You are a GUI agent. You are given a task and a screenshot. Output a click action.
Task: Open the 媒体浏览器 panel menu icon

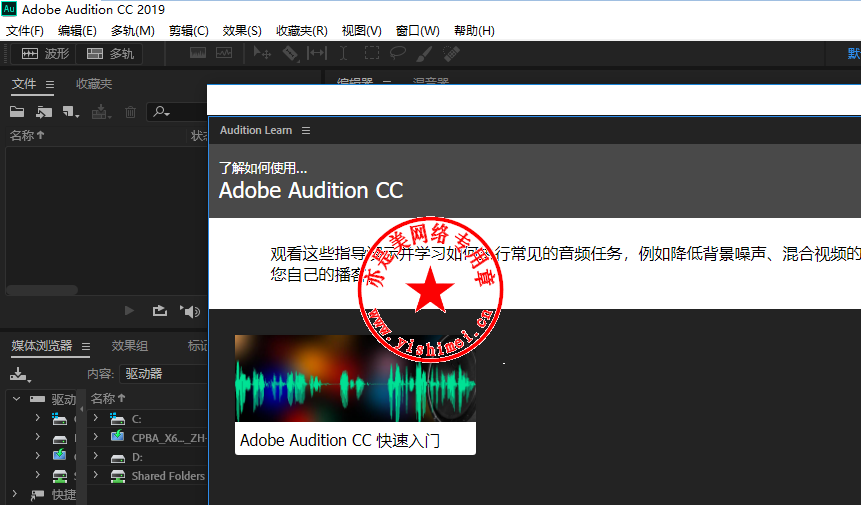[x=86, y=346]
